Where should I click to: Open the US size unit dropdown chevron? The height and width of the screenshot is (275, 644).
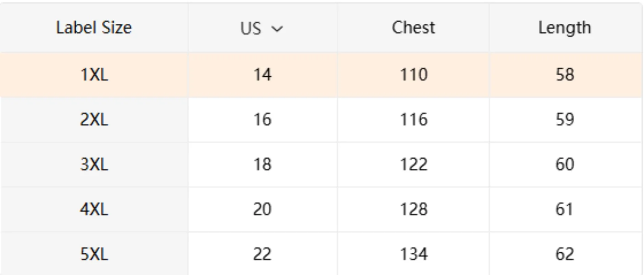pos(277,29)
